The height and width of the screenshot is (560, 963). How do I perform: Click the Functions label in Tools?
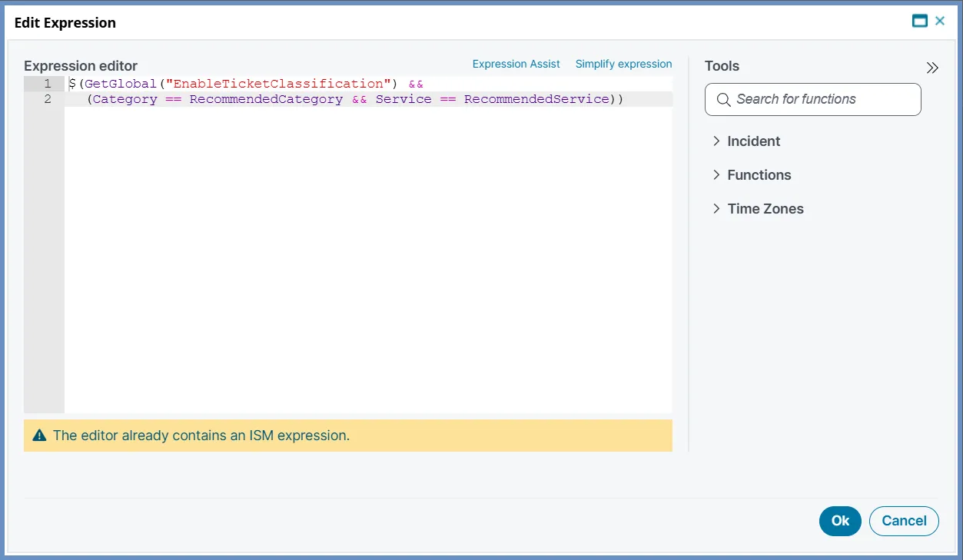tap(759, 175)
